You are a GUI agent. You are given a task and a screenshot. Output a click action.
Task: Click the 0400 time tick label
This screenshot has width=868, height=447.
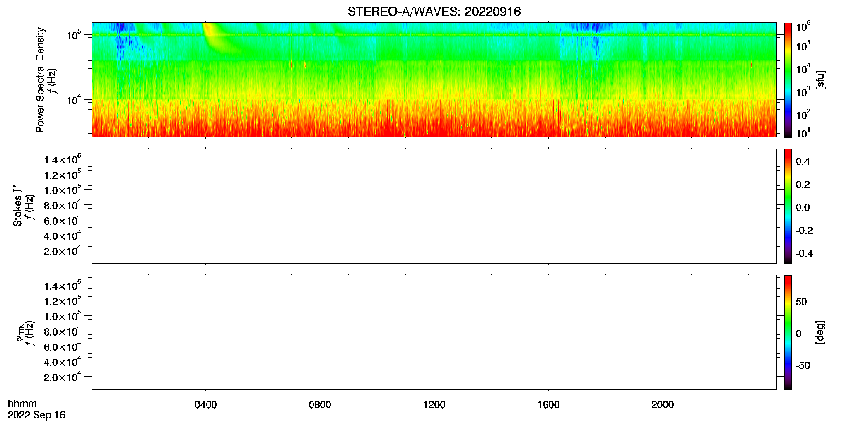pyautogui.click(x=206, y=405)
